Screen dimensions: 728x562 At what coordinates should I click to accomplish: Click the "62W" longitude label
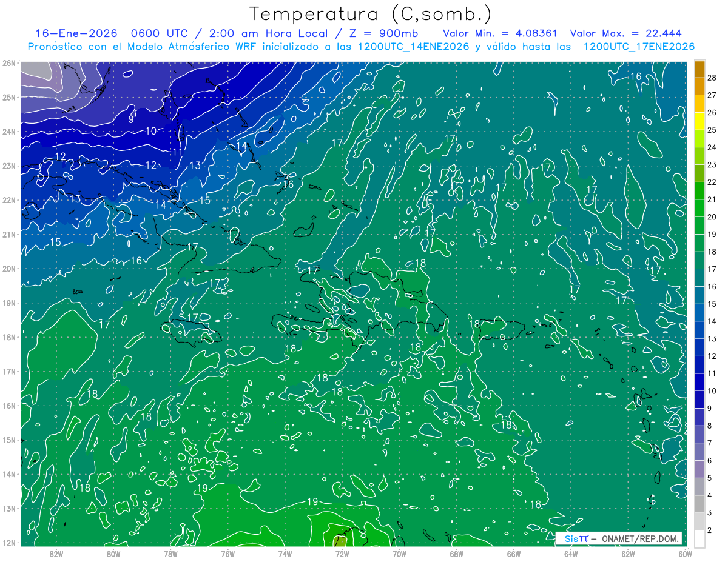coord(628,554)
